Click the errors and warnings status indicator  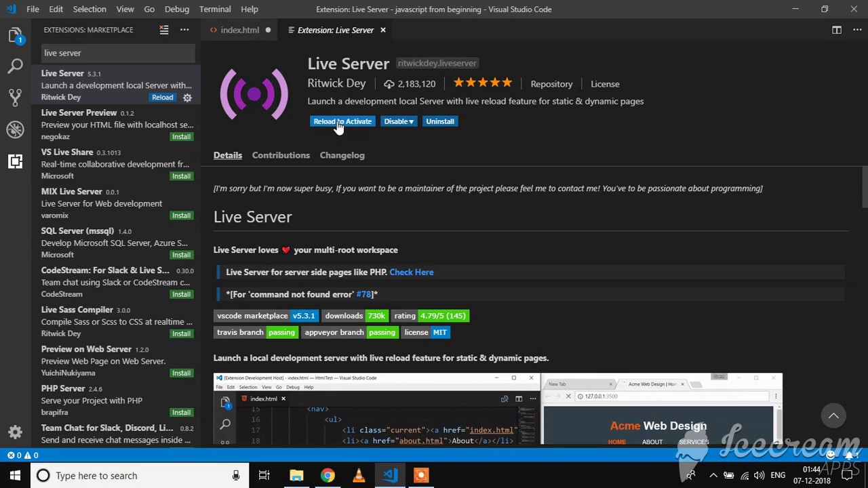tap(22, 455)
